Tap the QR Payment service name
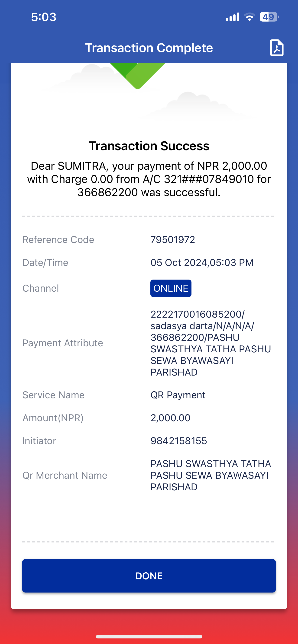298x644 pixels. click(178, 395)
